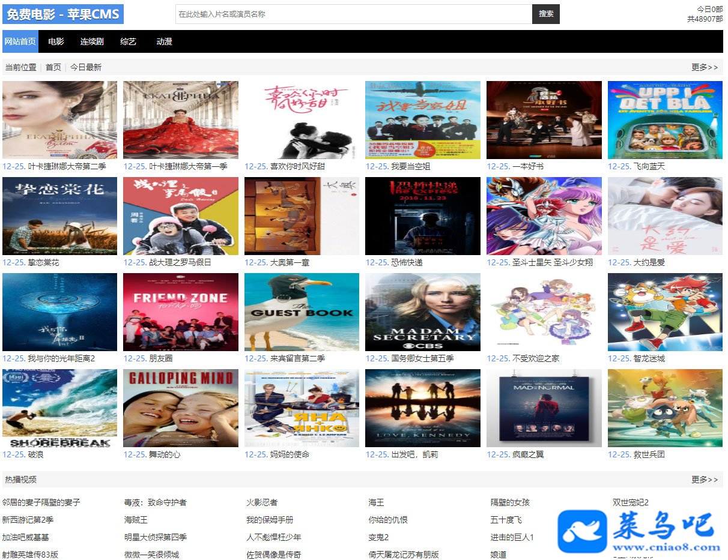Open hot video 我的保姆手册
This screenshot has width=728, height=560.
click(270, 520)
